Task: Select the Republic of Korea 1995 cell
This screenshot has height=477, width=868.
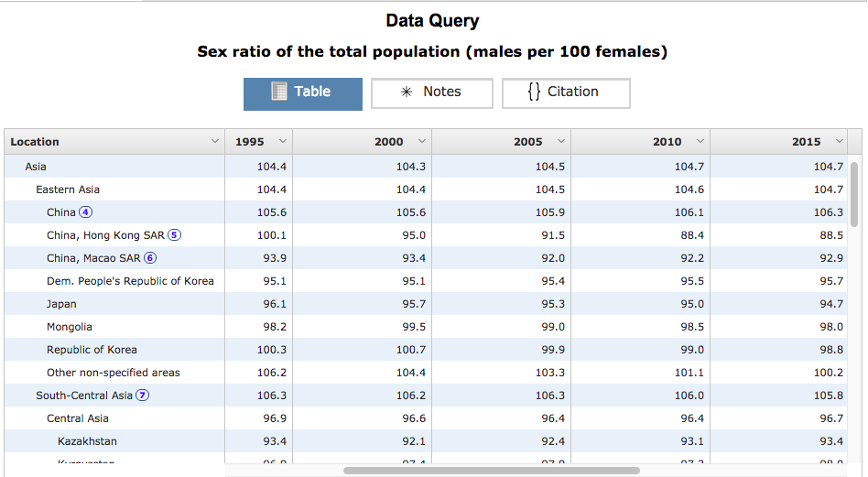Action: tap(272, 350)
